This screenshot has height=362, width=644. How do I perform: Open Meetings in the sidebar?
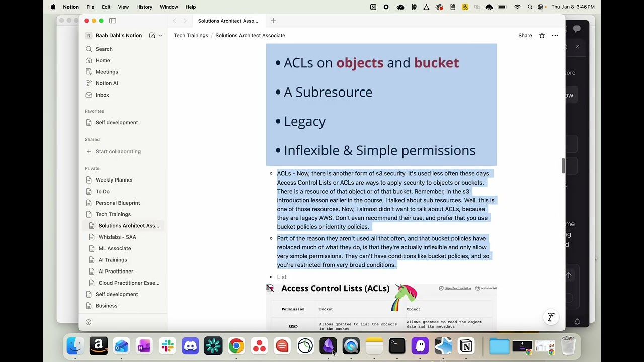(124, 72)
